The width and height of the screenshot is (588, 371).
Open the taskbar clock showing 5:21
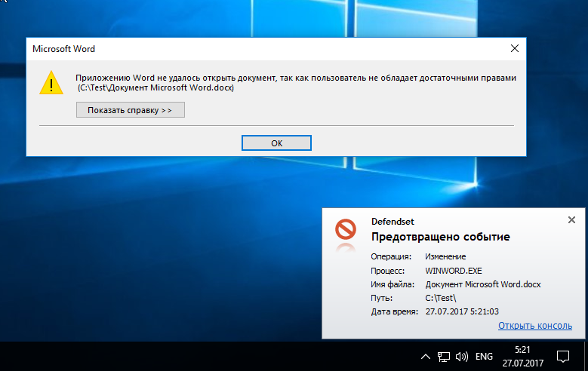click(x=523, y=357)
